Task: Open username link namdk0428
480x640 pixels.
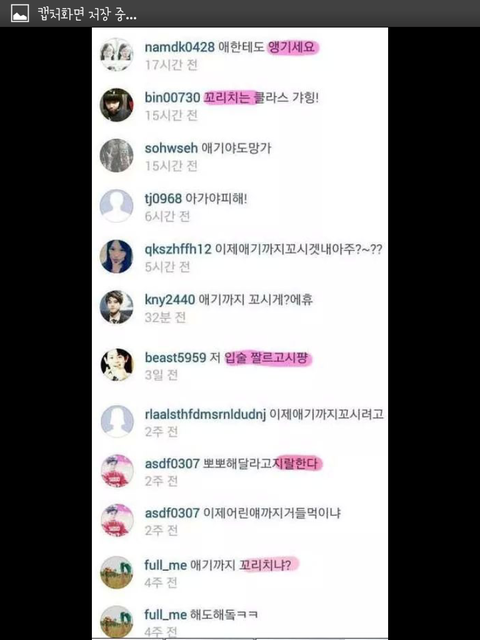Action: (180, 47)
